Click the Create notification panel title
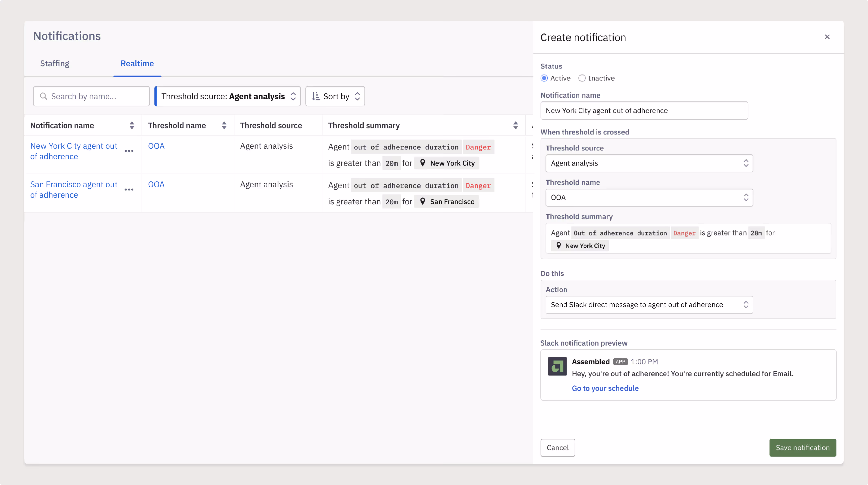Viewport: 868px width, 485px height. 583,37
